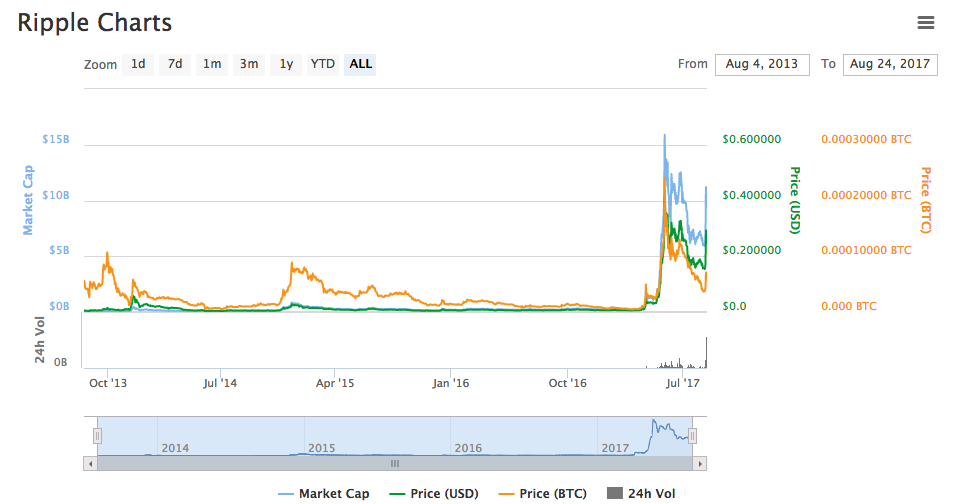Click the $0.0 USD axis value
The image size is (959, 504).
(x=735, y=306)
